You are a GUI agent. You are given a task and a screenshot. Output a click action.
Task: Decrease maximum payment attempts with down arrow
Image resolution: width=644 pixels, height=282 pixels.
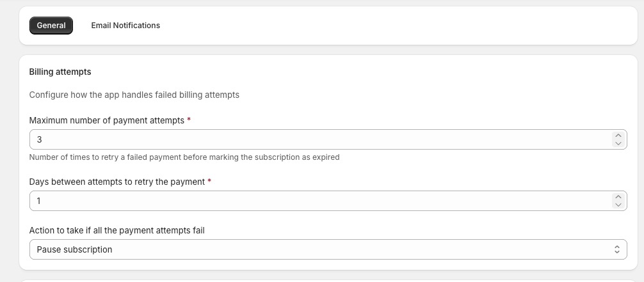pos(617,143)
